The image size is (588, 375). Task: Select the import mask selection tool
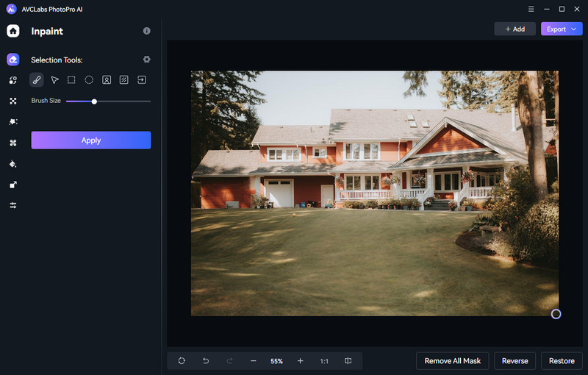tap(142, 80)
